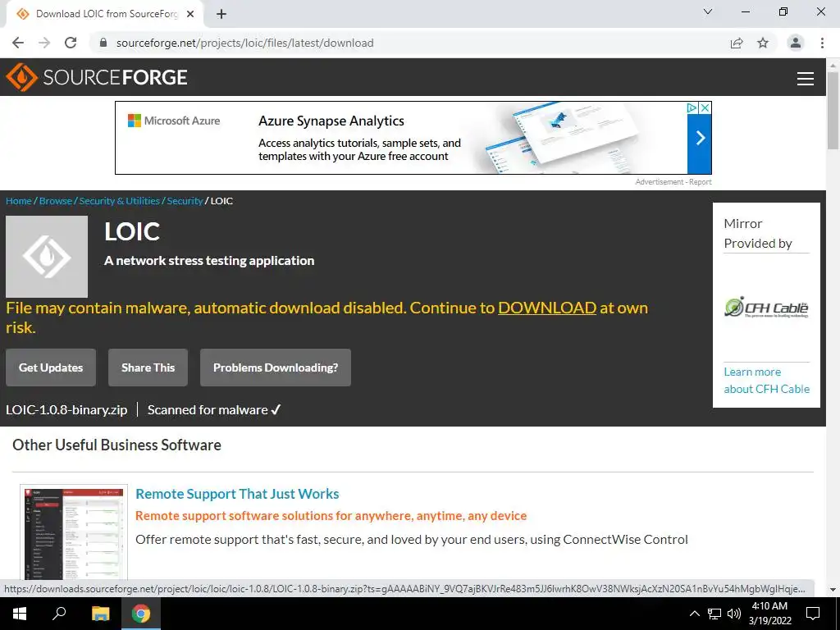Click the Chrome back arrow
840x630 pixels.
(18, 43)
